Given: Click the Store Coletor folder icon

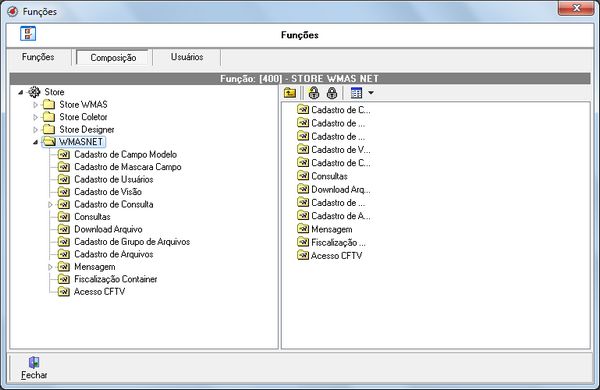Looking at the screenshot, I should click(49, 117).
